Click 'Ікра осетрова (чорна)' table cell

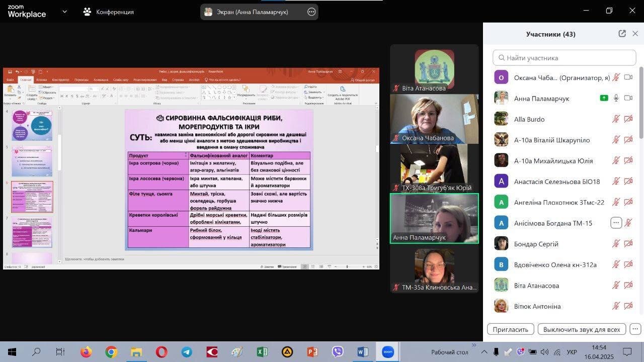pyautogui.click(x=158, y=167)
